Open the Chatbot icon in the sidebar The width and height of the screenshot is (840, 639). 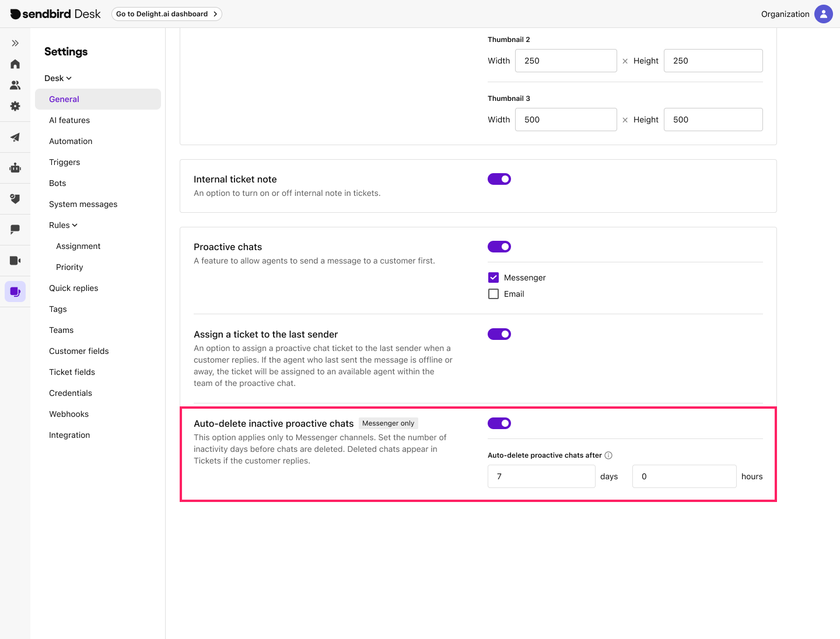[x=15, y=168]
